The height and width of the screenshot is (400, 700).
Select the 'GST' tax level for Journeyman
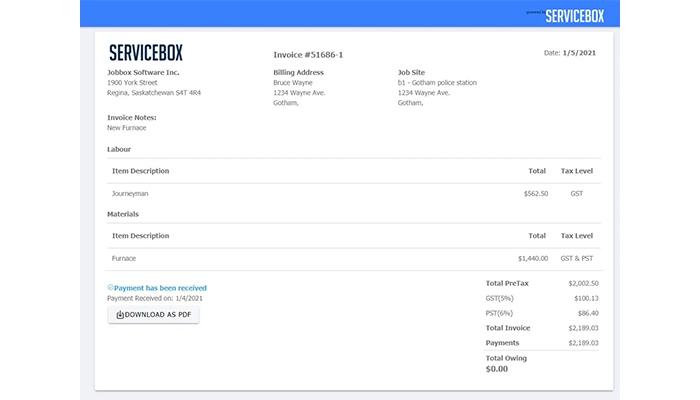576,194
